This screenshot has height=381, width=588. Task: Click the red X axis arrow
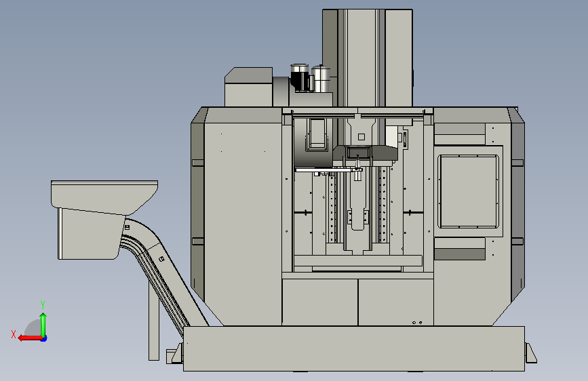pyautogui.click(x=31, y=338)
